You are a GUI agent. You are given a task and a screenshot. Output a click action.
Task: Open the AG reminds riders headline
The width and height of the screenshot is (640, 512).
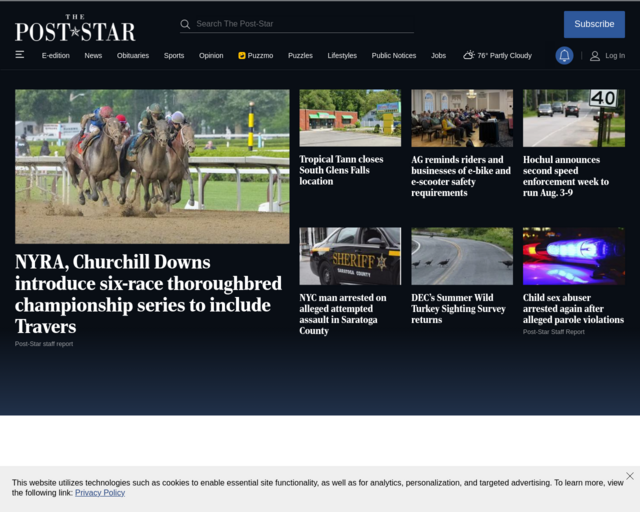pyautogui.click(x=461, y=176)
